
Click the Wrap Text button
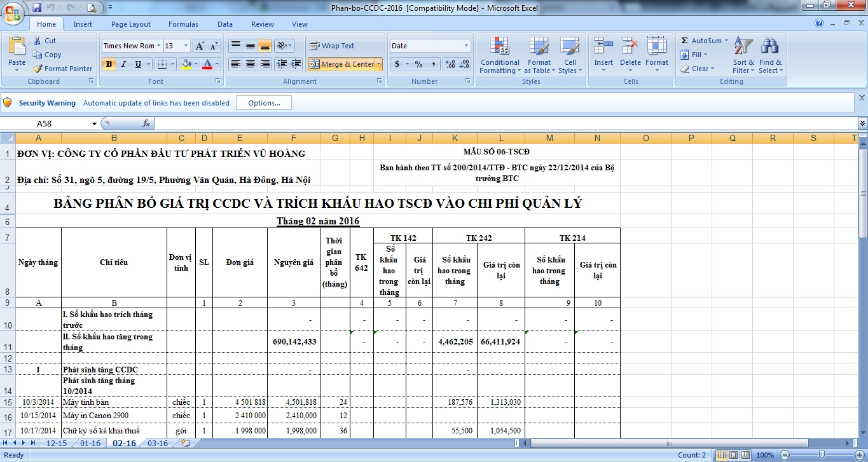click(332, 46)
